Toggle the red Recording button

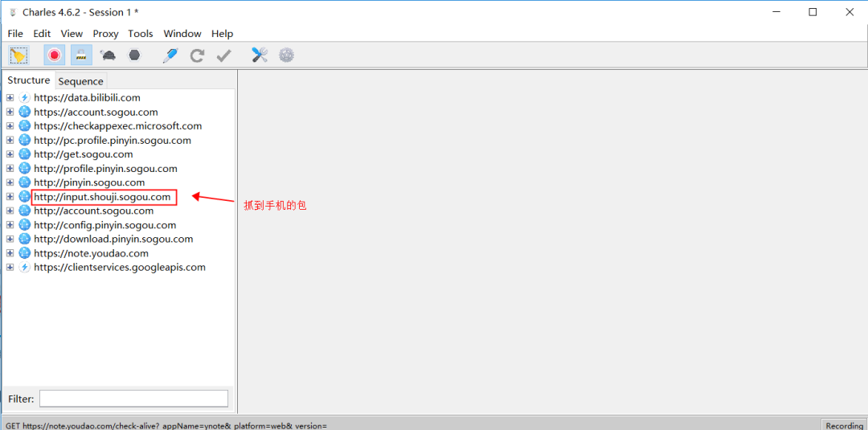click(x=55, y=55)
